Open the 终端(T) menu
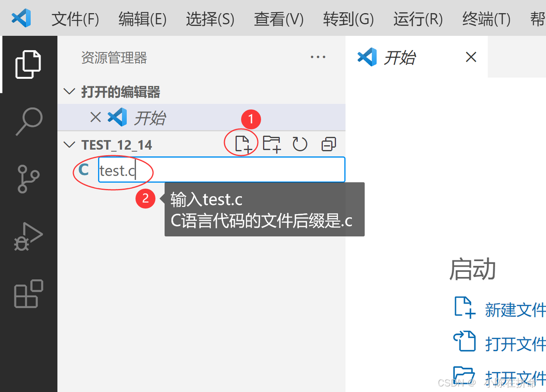This screenshot has width=546, height=392. [486, 19]
